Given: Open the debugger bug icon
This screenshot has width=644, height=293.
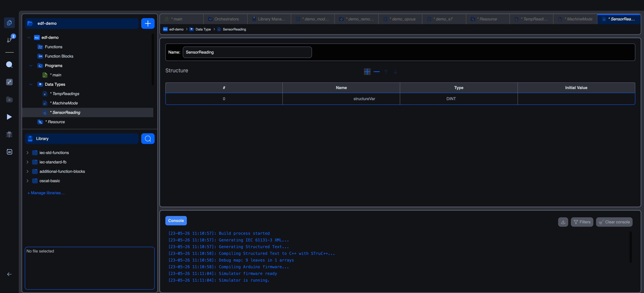Looking at the screenshot, I should pos(9,134).
